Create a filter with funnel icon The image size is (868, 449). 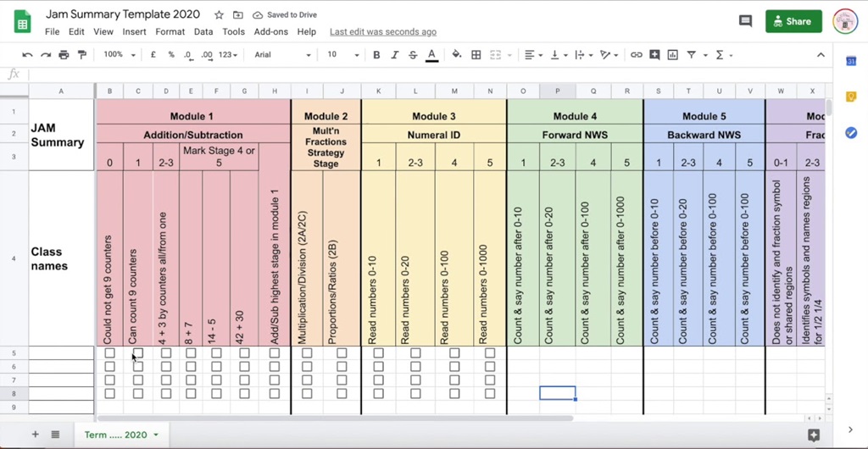click(x=692, y=55)
